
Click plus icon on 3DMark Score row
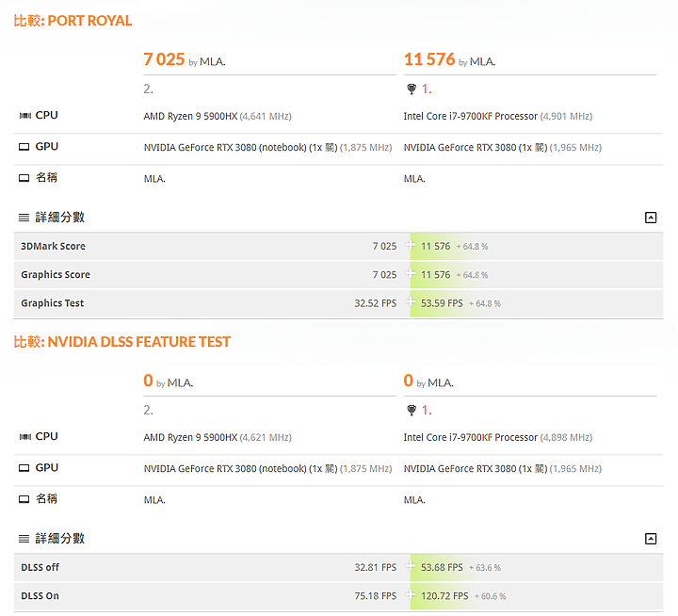(410, 245)
